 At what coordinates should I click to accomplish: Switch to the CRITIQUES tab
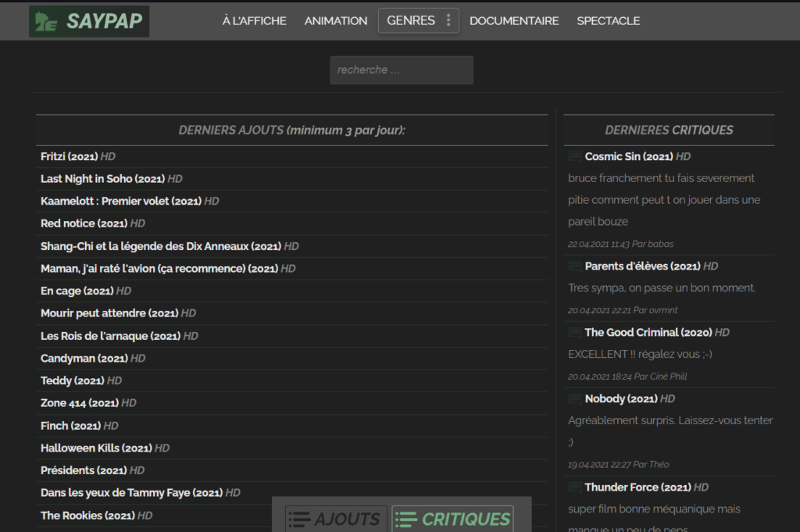coord(452,520)
